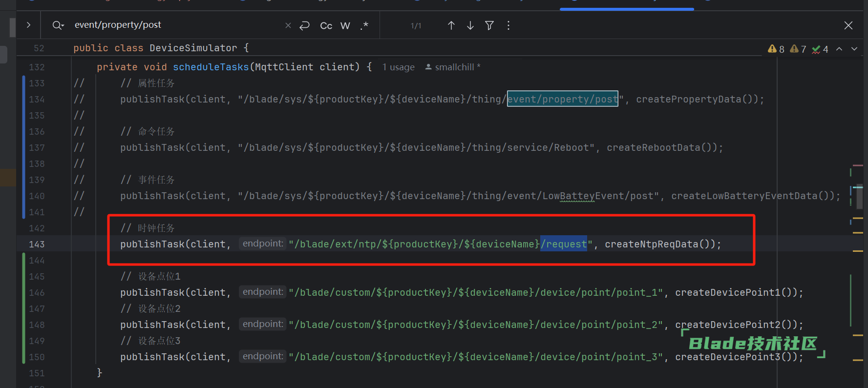The height and width of the screenshot is (388, 868).
Task: Toggle Words (W) match option
Action: click(345, 25)
